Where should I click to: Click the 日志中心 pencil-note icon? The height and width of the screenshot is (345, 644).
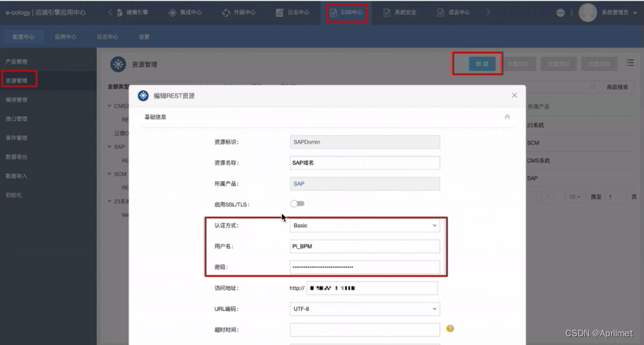tap(280, 13)
